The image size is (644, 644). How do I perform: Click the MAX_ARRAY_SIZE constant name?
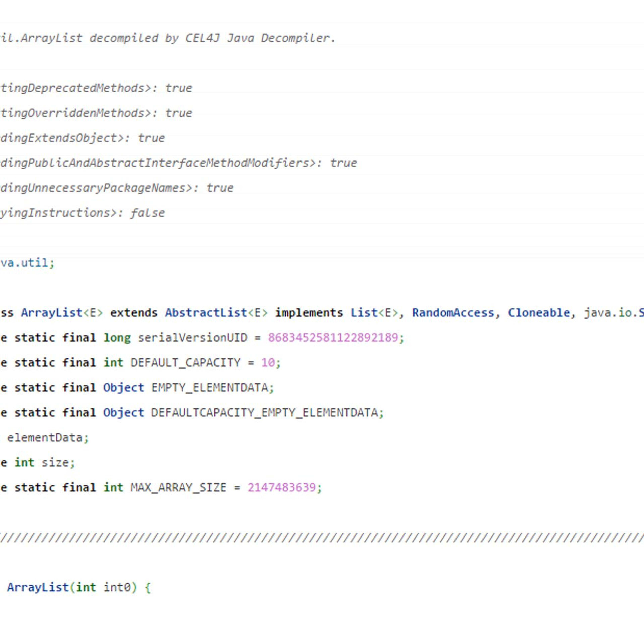(x=178, y=488)
